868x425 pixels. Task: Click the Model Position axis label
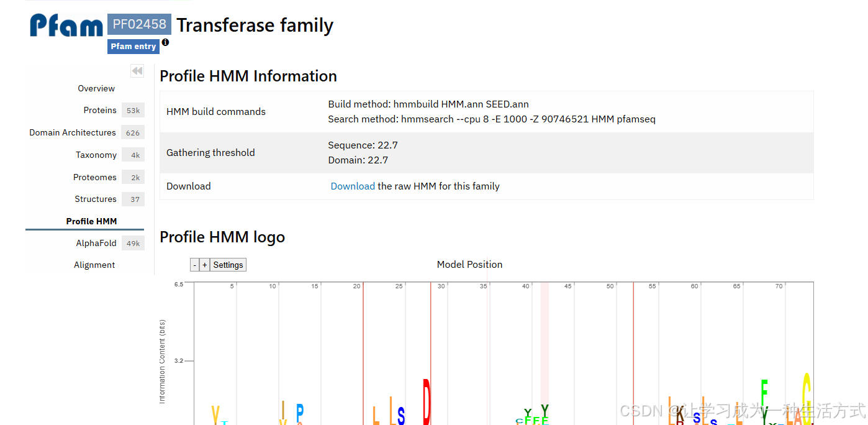469,265
